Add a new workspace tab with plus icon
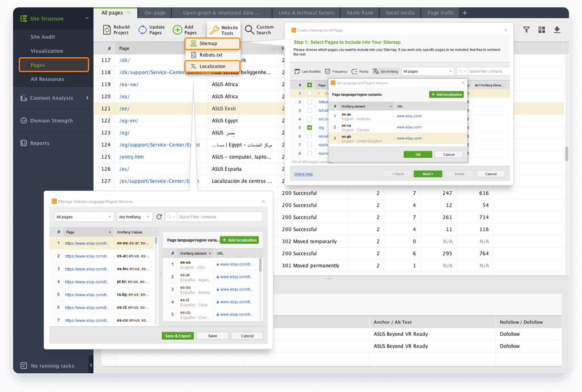 465,13
